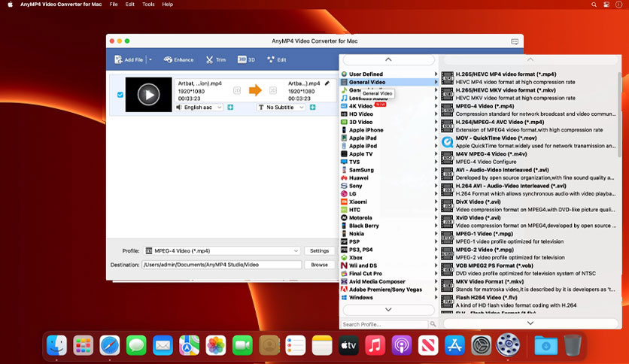
Task: Click the video converter app icon in Dock
Action: pyautogui.click(x=508, y=344)
